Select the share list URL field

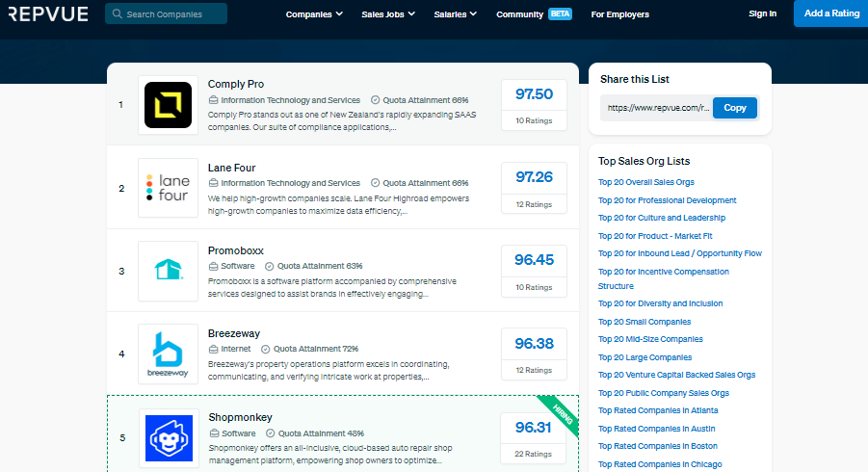[658, 108]
